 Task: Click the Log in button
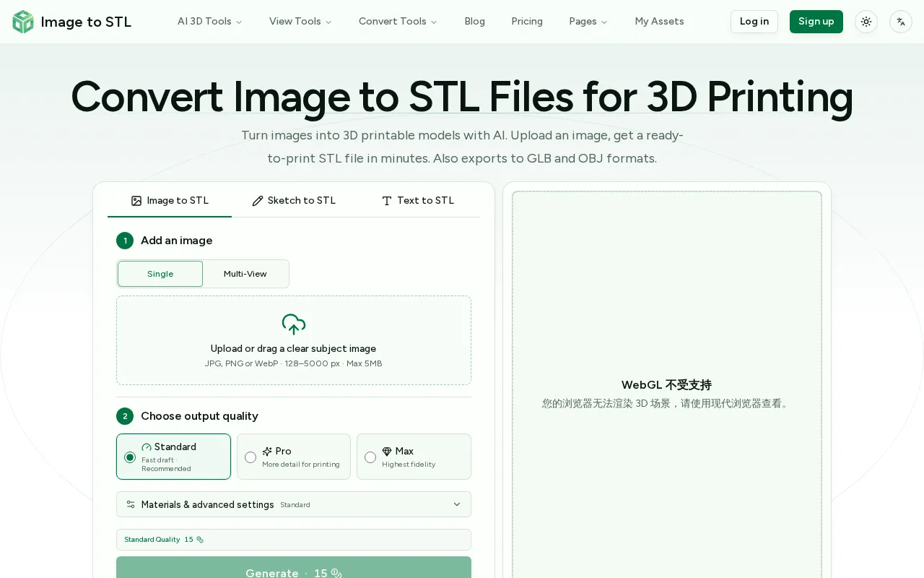point(754,22)
